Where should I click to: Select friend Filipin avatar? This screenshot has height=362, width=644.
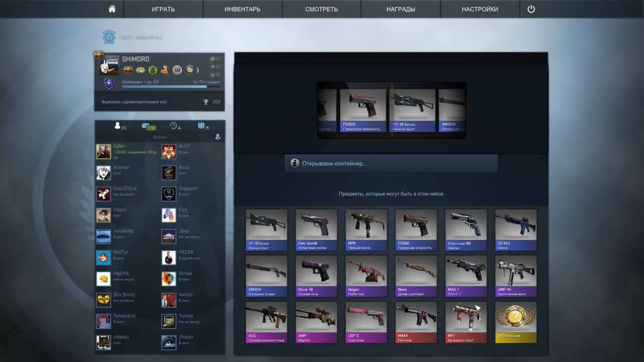tap(104, 215)
